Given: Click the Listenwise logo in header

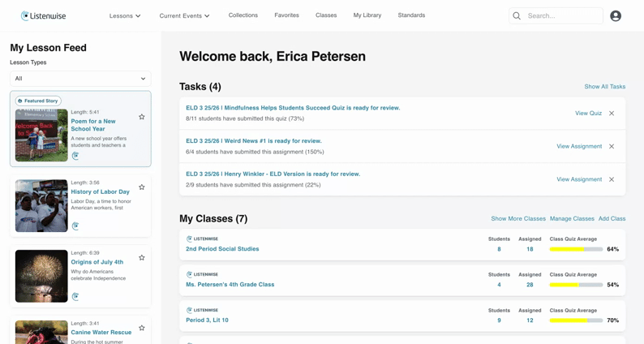Looking at the screenshot, I should [x=43, y=16].
